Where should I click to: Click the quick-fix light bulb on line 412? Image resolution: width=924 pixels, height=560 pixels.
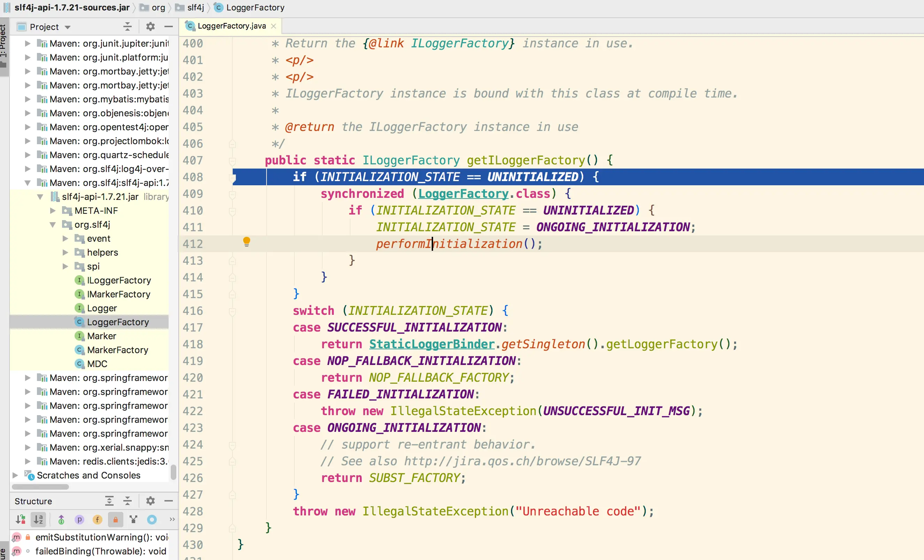246,241
